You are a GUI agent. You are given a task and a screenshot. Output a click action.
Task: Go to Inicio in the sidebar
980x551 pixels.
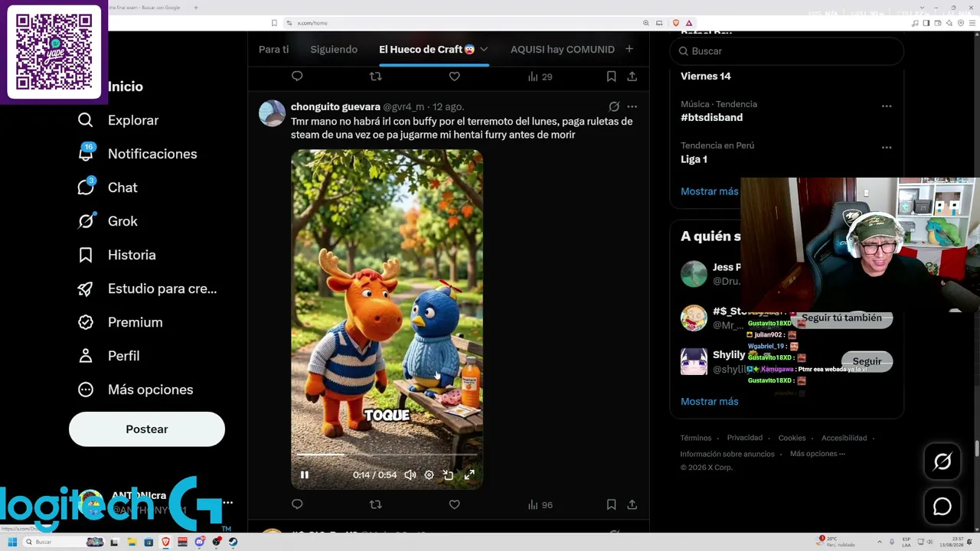coord(126,86)
